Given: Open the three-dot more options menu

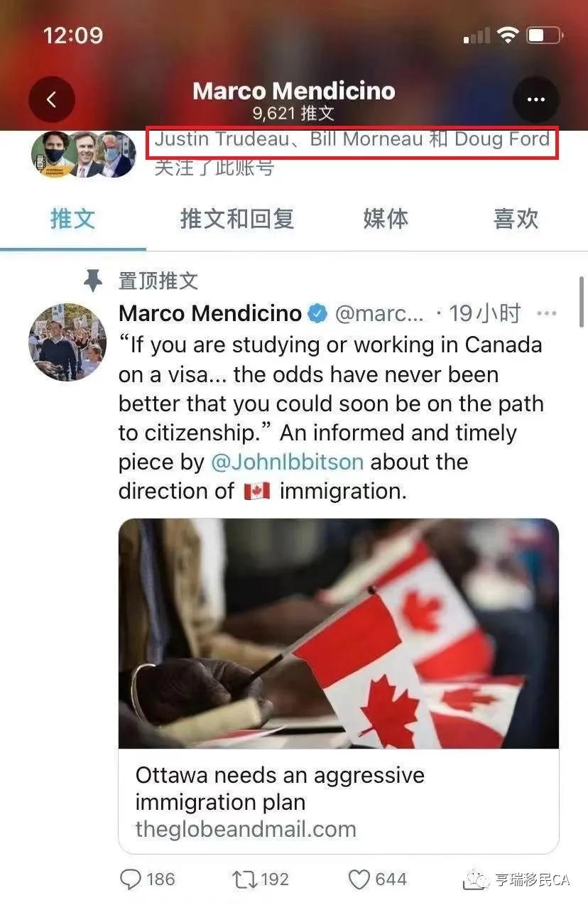Looking at the screenshot, I should [535, 99].
